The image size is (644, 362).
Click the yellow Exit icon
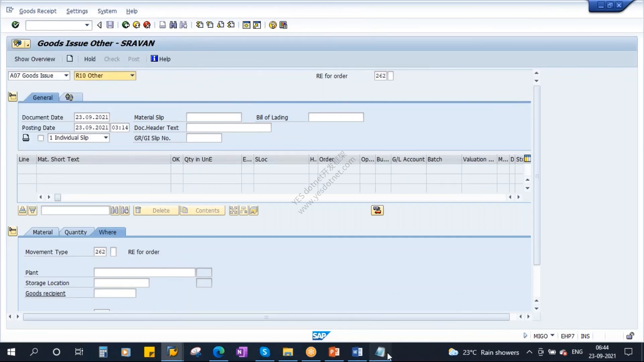[x=137, y=25]
